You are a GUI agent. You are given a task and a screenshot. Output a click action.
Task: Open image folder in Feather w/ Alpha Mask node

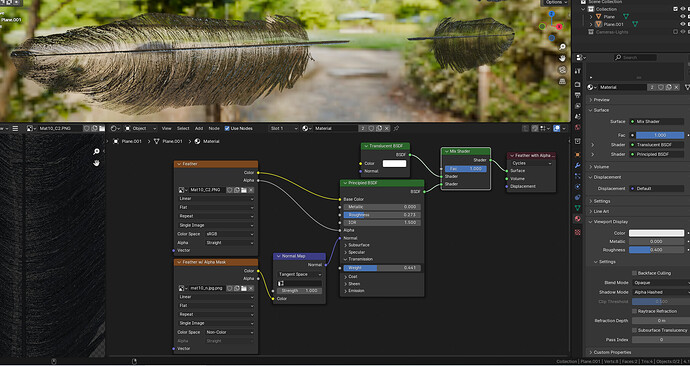244,288
